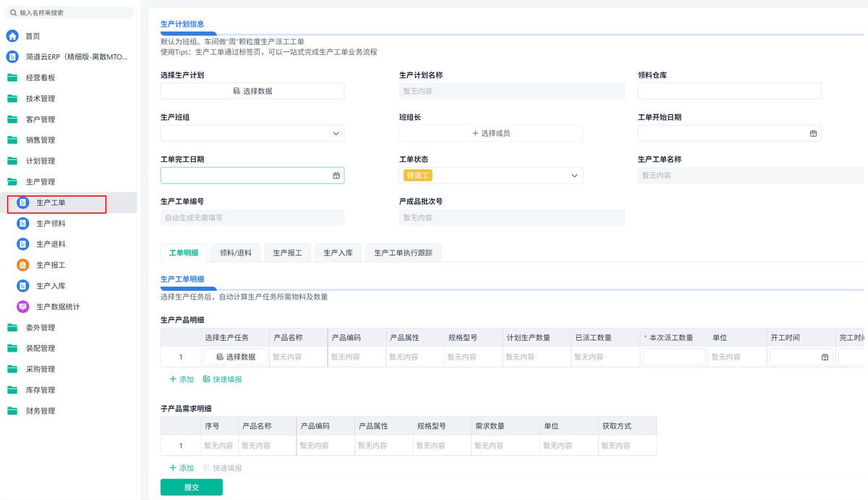Click the green 提交 button

pyautogui.click(x=191, y=487)
